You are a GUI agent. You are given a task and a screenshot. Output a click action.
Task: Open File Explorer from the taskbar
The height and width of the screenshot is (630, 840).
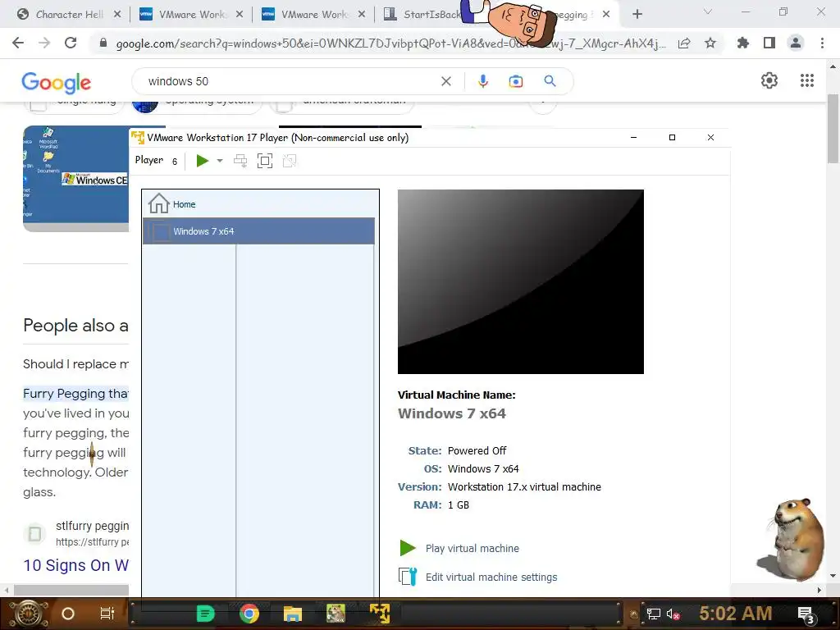[x=293, y=614]
